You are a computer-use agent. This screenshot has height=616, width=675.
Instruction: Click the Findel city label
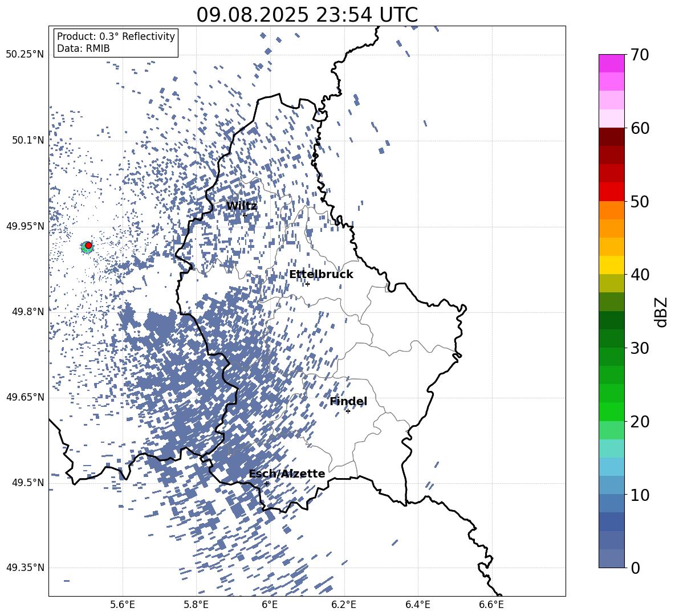[x=348, y=401]
